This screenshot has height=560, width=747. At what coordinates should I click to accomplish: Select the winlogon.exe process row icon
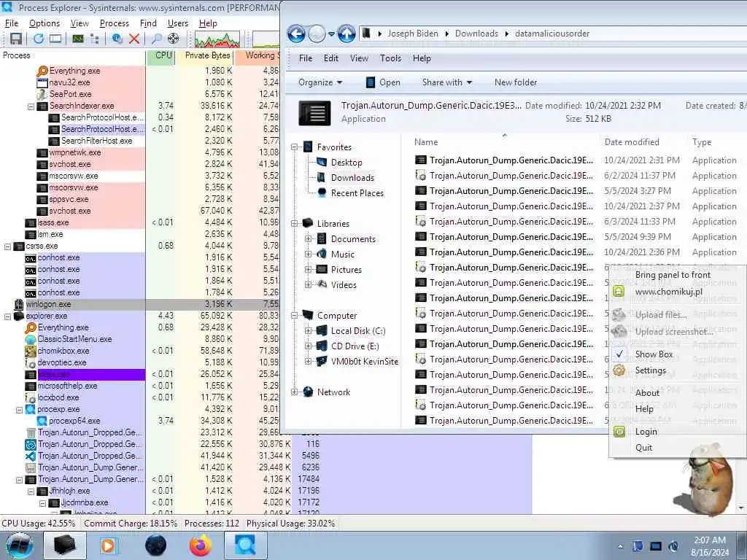click(x=18, y=304)
